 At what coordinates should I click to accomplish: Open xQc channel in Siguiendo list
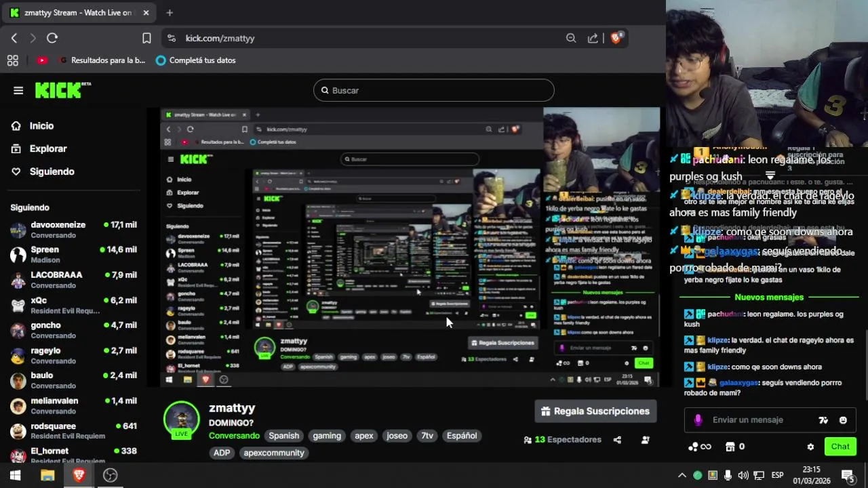pyautogui.click(x=73, y=305)
